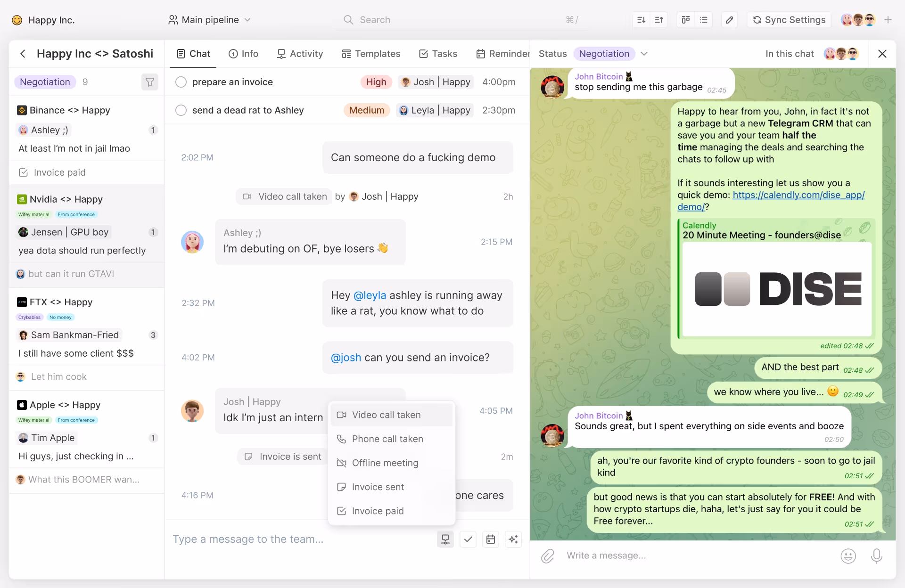Switch to board view icon
The width and height of the screenshot is (905, 588).
click(685, 20)
